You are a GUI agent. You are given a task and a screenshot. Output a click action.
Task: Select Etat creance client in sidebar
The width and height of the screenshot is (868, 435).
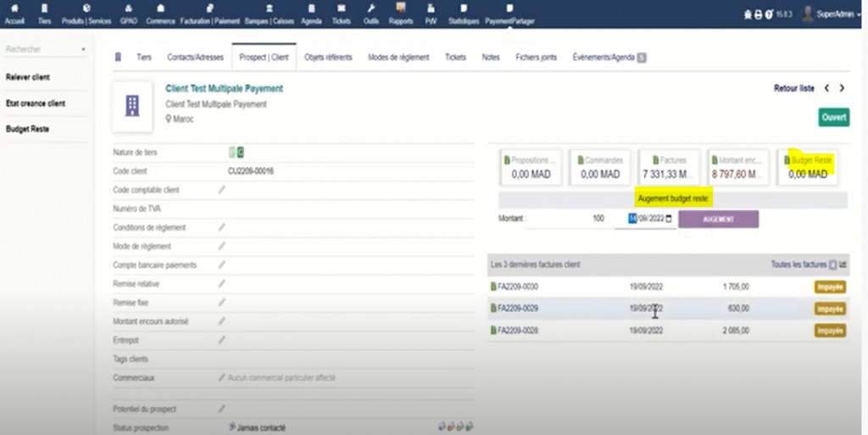click(x=36, y=103)
